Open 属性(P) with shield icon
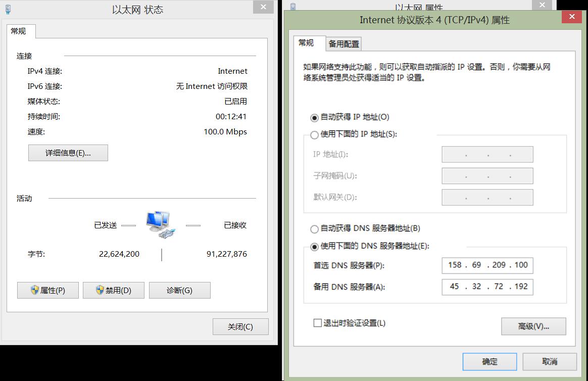 pos(48,291)
